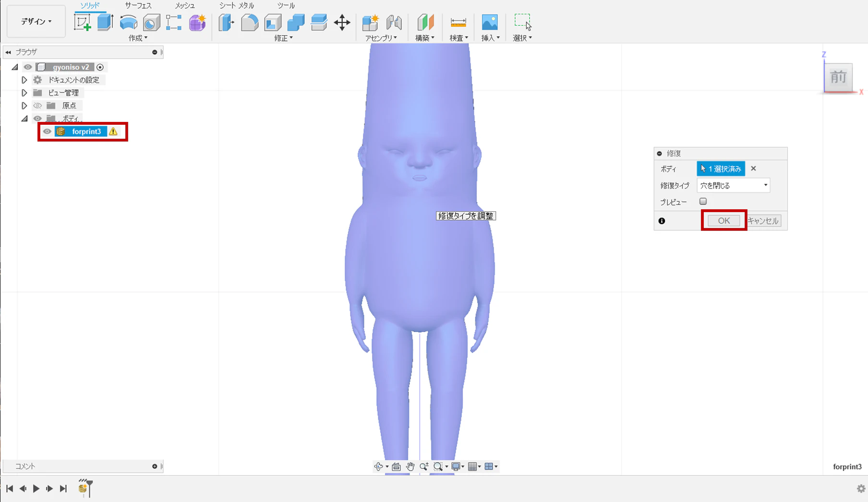Select the Hole tool icon

click(x=151, y=23)
